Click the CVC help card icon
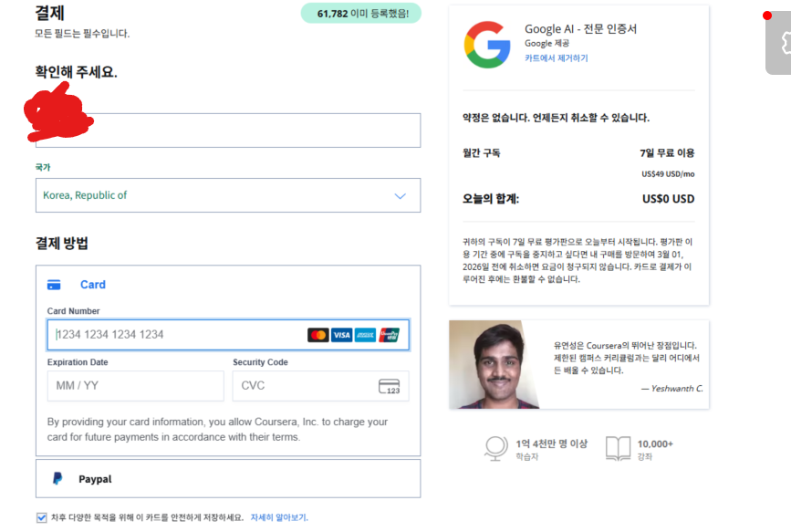 (389, 387)
